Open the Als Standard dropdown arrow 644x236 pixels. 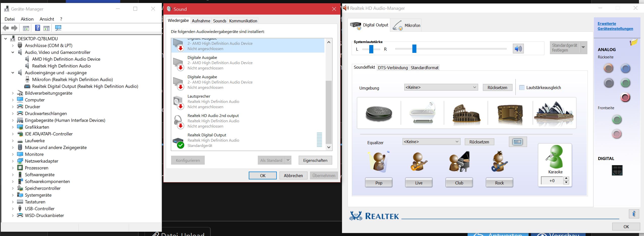[288, 160]
